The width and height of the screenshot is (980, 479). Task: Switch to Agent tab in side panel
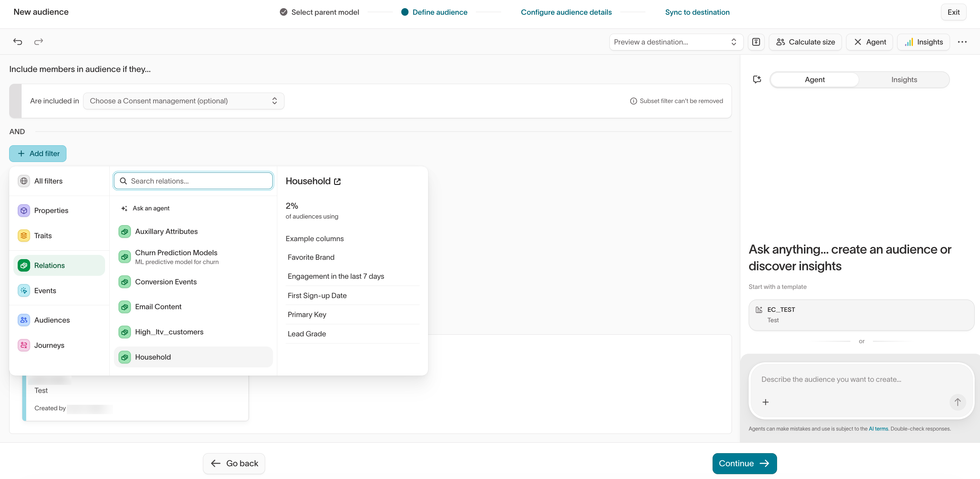(x=814, y=80)
